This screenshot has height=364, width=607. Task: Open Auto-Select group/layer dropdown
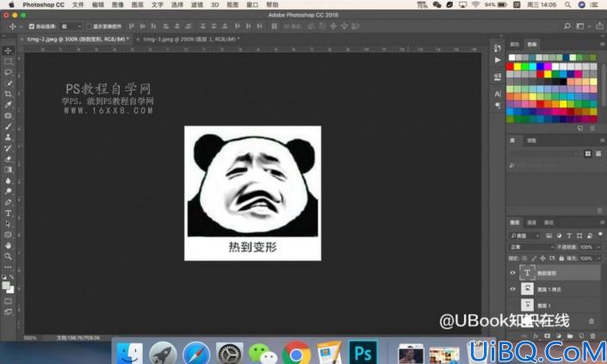point(71,27)
